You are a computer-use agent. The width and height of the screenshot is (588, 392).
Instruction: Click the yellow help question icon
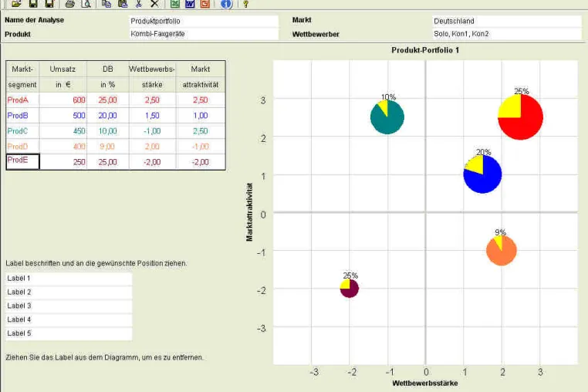(245, 4)
